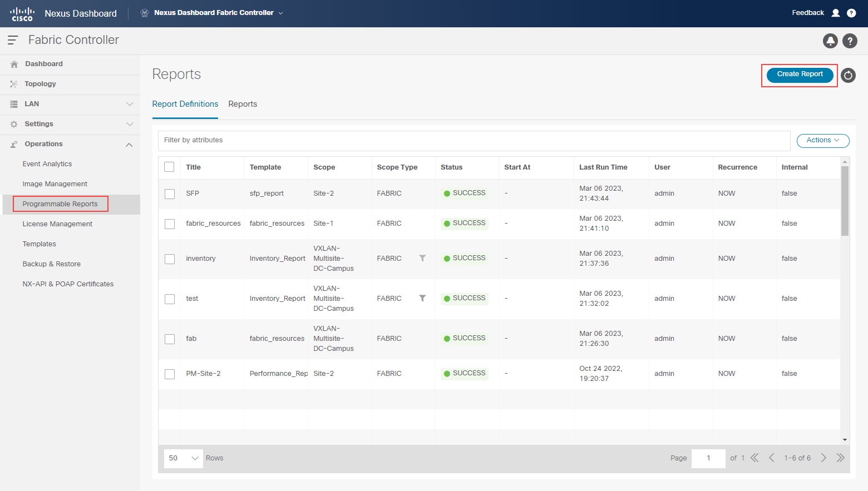Click the Fabric Controller help question icon
The height and width of the screenshot is (491, 868).
pyautogui.click(x=850, y=41)
